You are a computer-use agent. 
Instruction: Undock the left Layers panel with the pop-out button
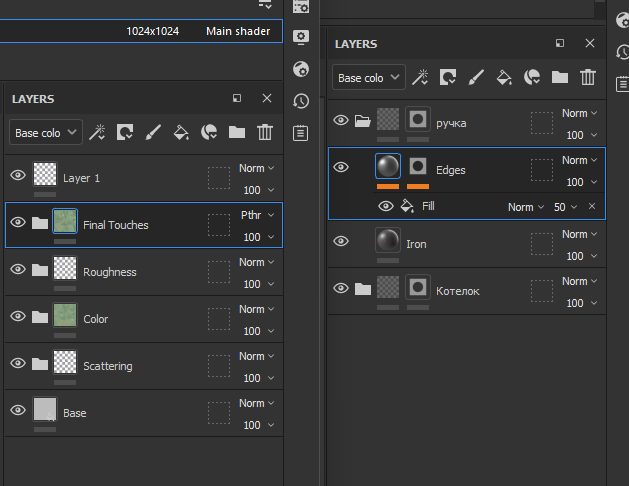pos(237,98)
